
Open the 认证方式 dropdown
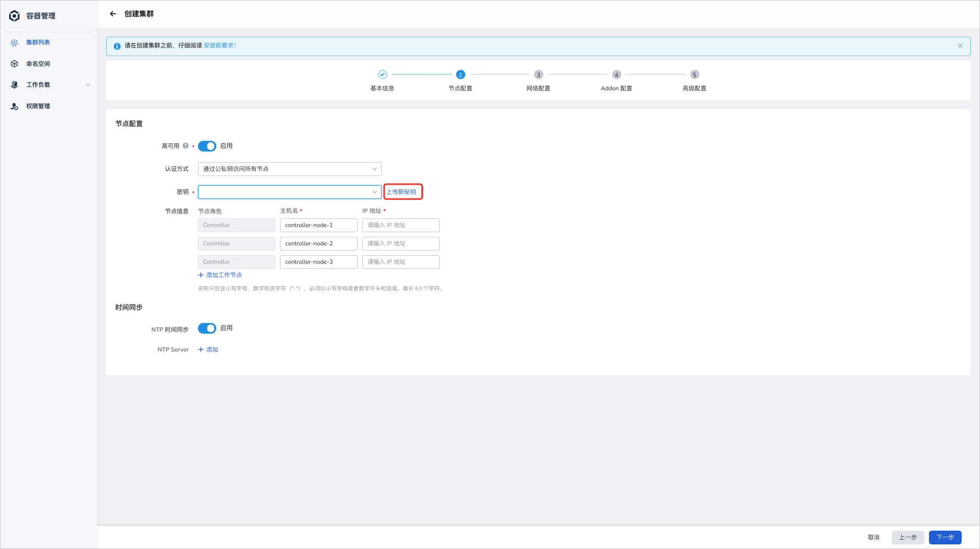(289, 169)
